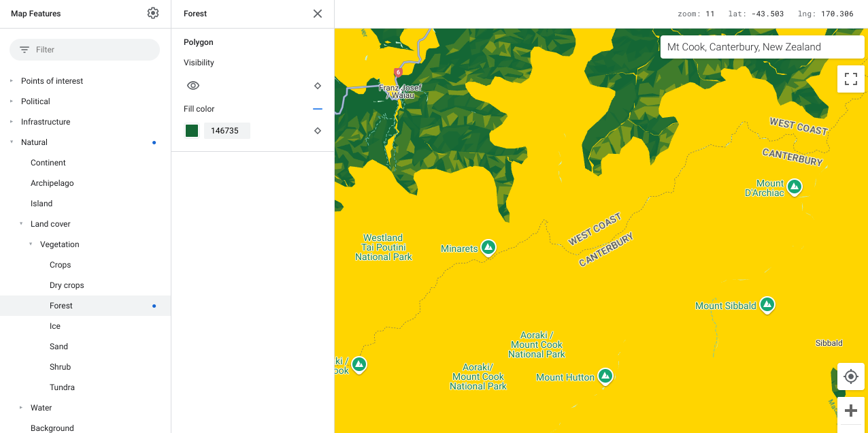Click the Points of interest label

[52, 81]
